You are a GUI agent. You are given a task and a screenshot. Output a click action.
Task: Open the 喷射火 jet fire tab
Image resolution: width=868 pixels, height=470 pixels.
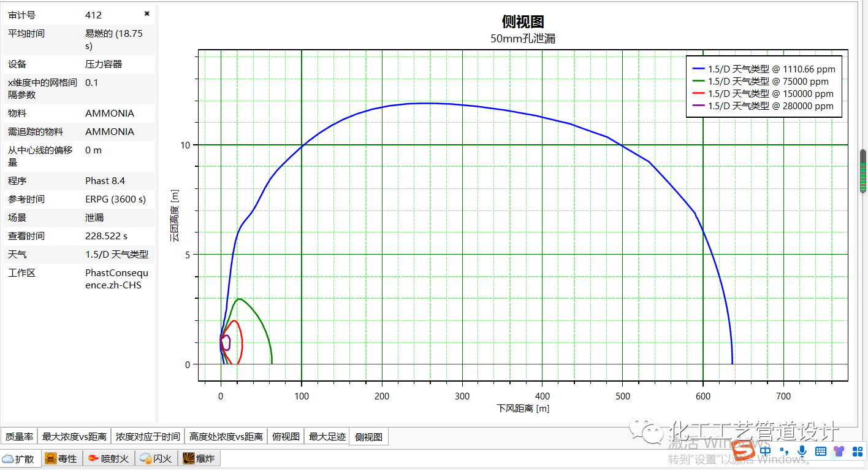click(x=108, y=458)
